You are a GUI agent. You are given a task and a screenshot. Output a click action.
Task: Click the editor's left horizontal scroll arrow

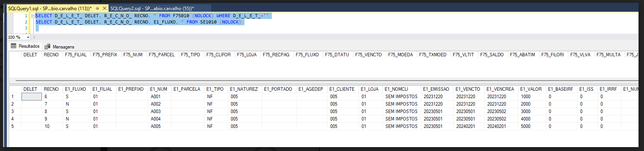[x=34, y=37]
